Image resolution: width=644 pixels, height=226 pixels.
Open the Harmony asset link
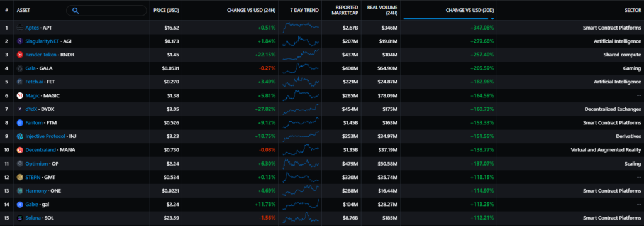coord(36,191)
